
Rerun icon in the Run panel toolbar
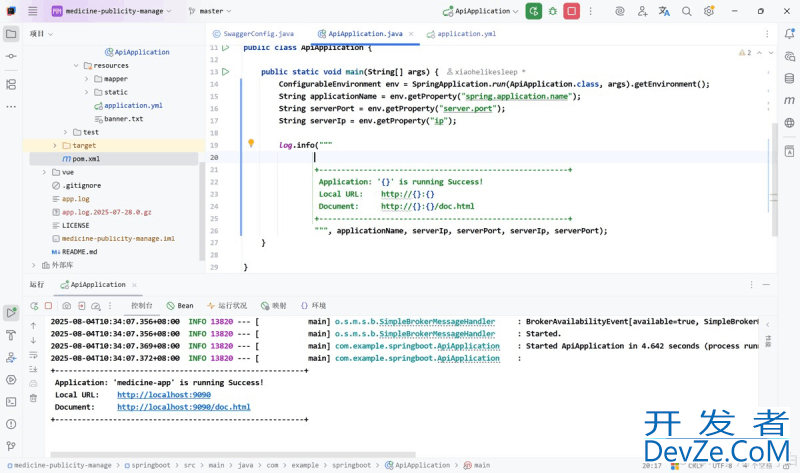point(34,306)
